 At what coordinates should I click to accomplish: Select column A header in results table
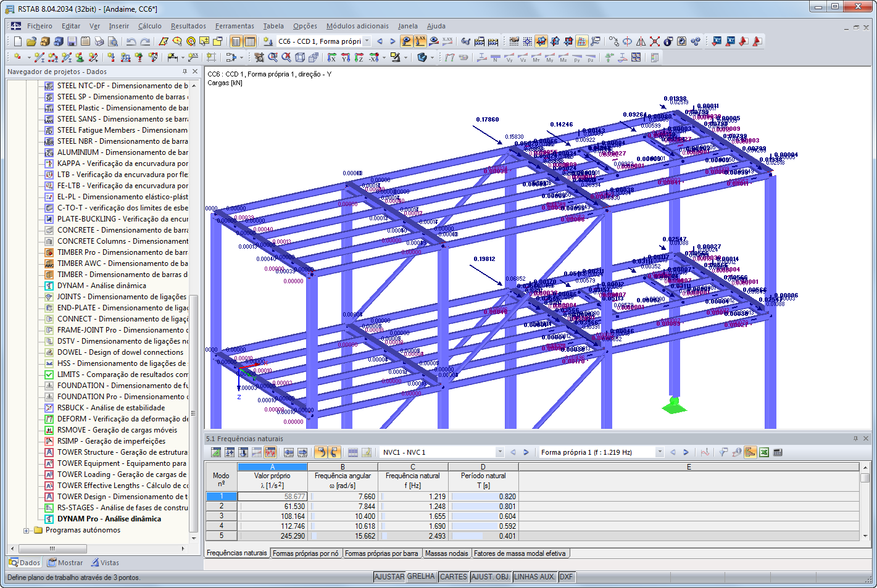click(272, 467)
